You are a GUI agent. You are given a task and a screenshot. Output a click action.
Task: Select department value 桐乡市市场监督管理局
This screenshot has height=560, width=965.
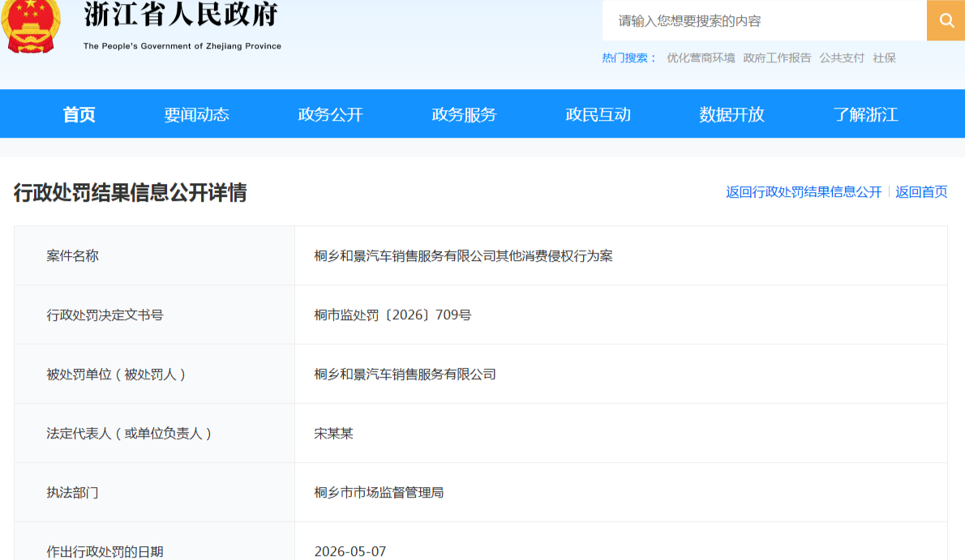(x=380, y=492)
